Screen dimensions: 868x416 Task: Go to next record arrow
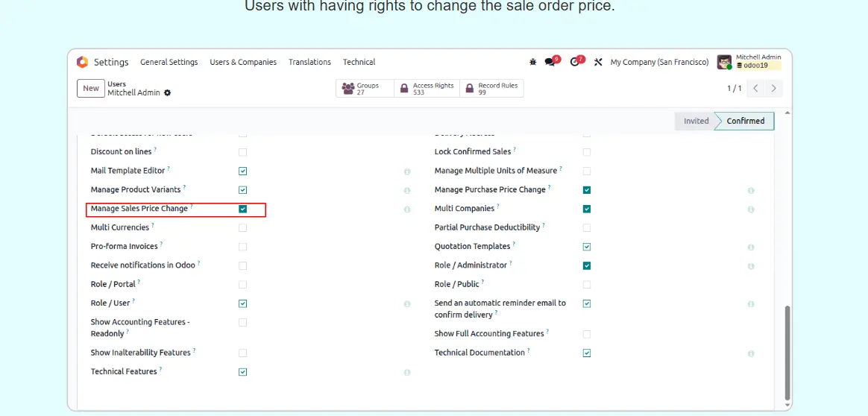(x=774, y=88)
